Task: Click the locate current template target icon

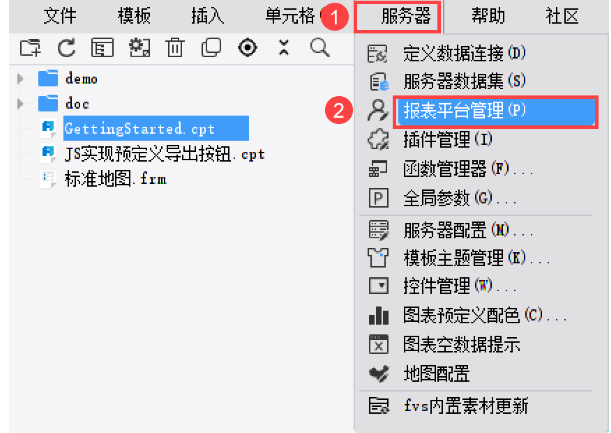Action: pyautogui.click(x=247, y=48)
